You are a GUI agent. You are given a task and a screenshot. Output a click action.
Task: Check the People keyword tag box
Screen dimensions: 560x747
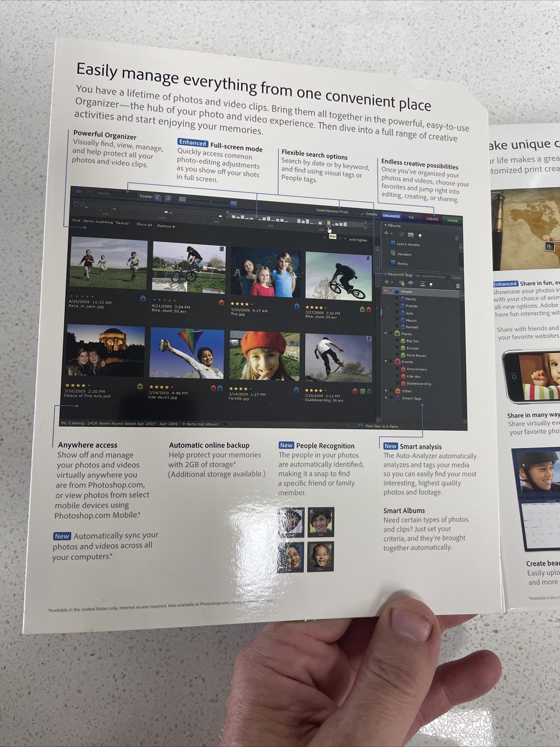(x=390, y=291)
